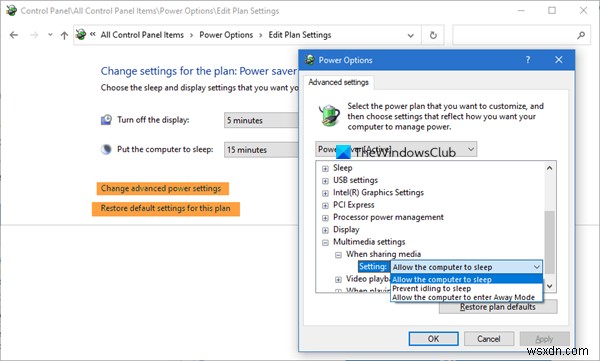Click the Control Panel icon in address bar
The image size is (600, 361).
(81, 35)
